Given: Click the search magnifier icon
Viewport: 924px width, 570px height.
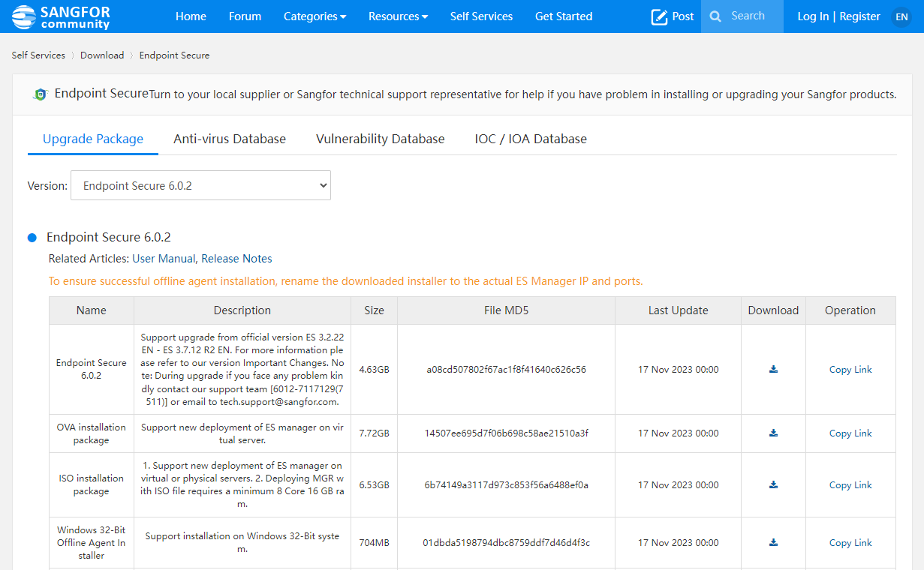Looking at the screenshot, I should coord(715,16).
